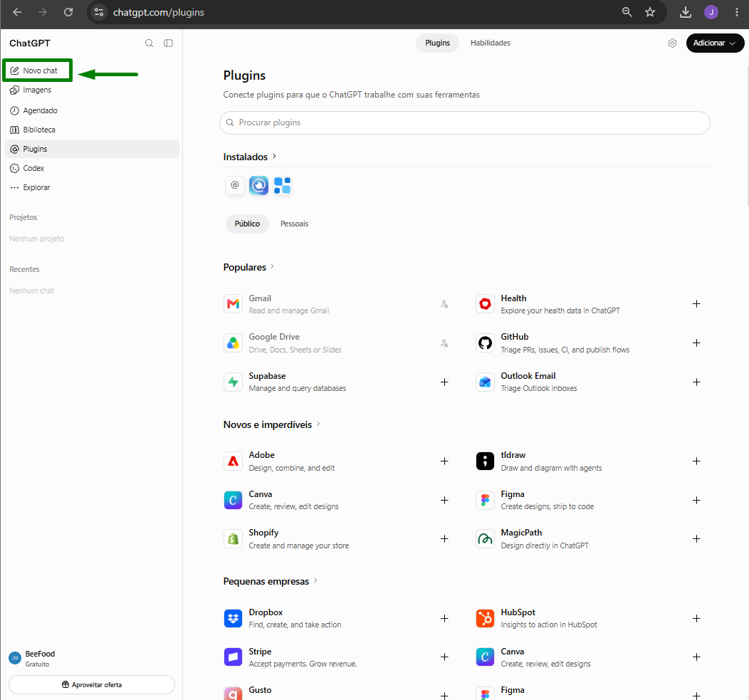749x700 pixels.
Task: Switch to the Pessoais filter pill
Action: pos(294,224)
